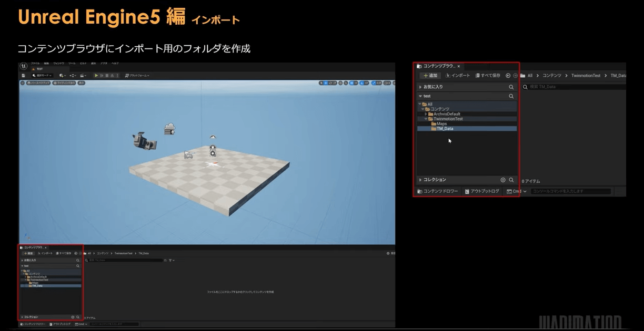Switch to the TEST level tab
Image resolution: width=644 pixels, height=331 pixels.
pos(39,69)
